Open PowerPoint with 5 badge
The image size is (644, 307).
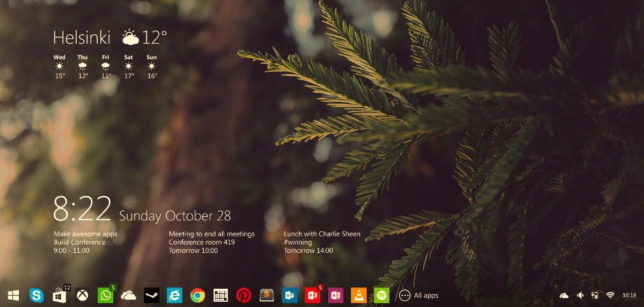click(x=313, y=295)
